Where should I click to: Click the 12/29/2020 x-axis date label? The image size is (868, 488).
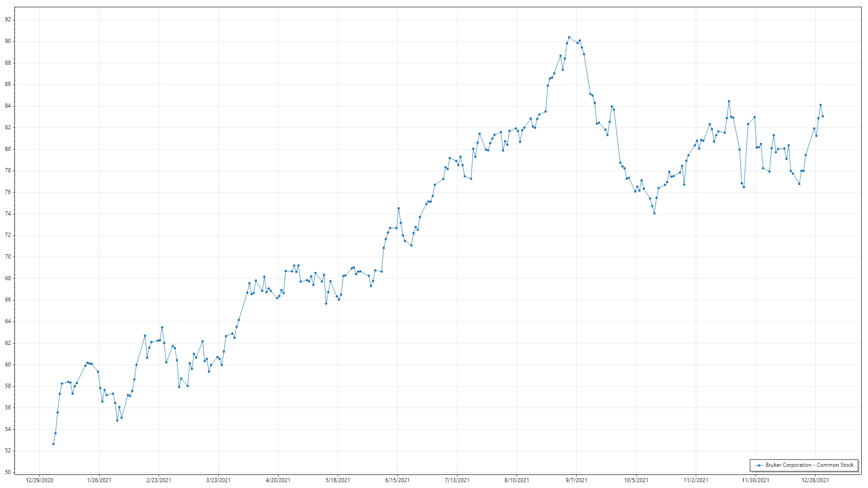[39, 480]
